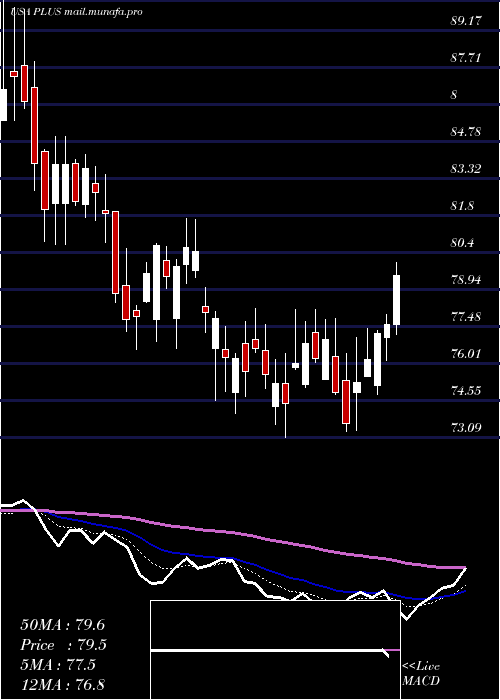Click the 77.48 price axis label
Image resolution: width=500 pixels, height=700 pixels.
pos(466,317)
